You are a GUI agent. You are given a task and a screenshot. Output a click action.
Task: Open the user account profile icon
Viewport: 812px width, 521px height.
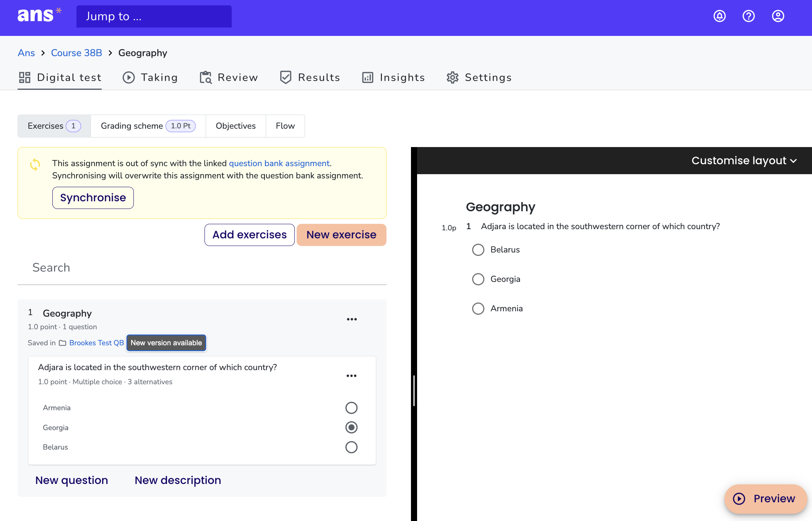[x=778, y=16]
